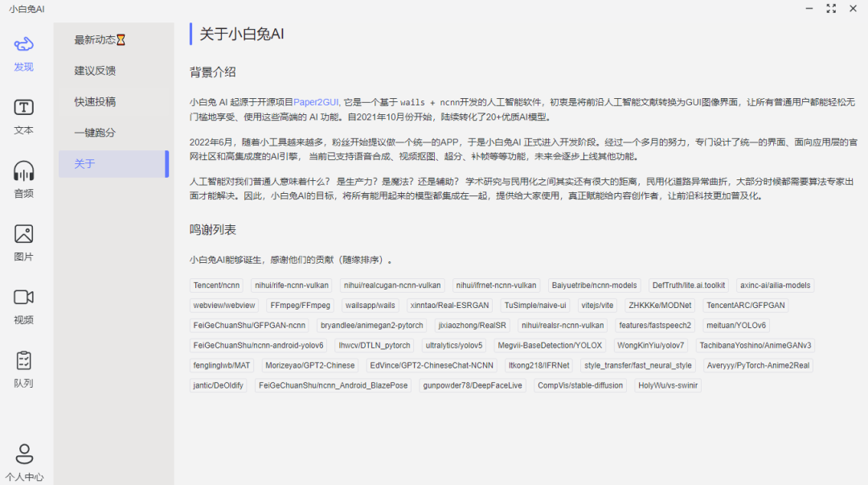Open 个人中心 personal center
The width and height of the screenshot is (868, 485).
[23, 460]
